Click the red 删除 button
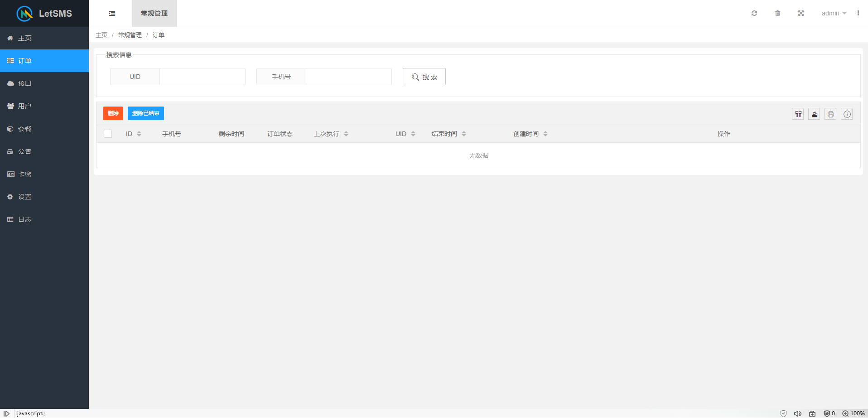This screenshot has height=418, width=868. 113,113
